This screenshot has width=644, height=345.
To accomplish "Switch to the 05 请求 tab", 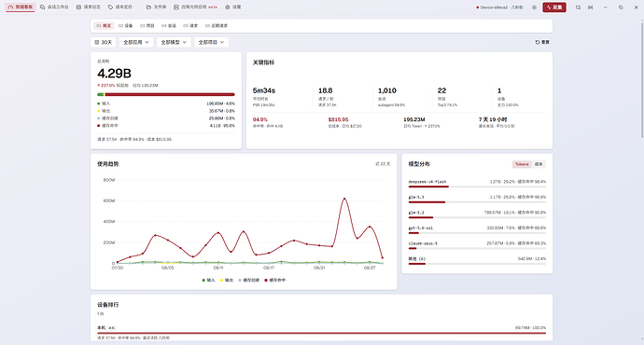I will (x=190, y=26).
